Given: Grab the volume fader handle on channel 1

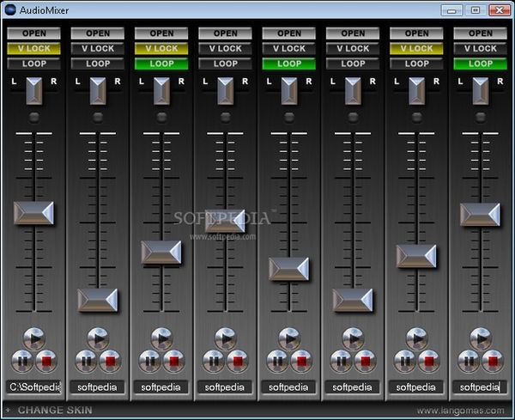Looking at the screenshot, I should [x=33, y=213].
